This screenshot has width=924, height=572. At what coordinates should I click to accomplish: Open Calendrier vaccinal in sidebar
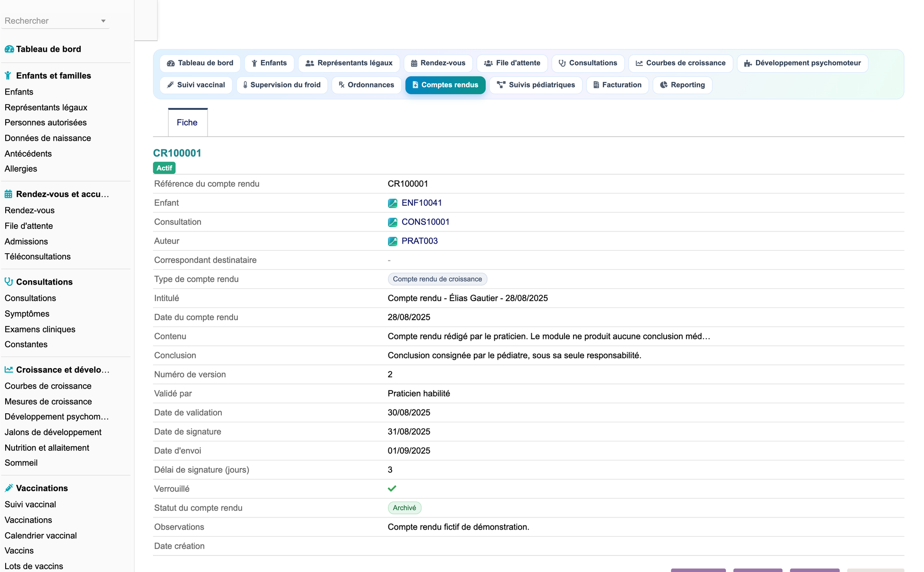click(x=41, y=535)
